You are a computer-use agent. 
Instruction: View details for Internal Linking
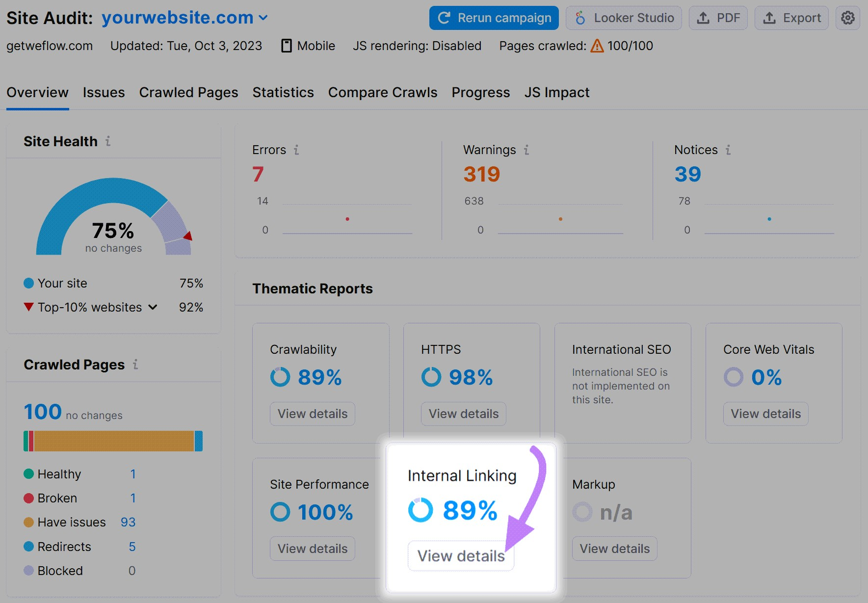click(460, 555)
